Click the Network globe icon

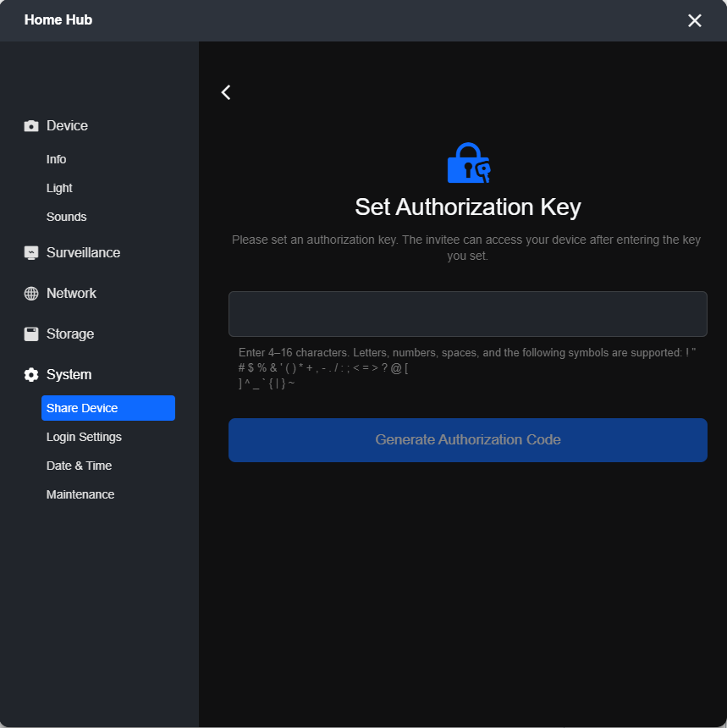coord(31,294)
